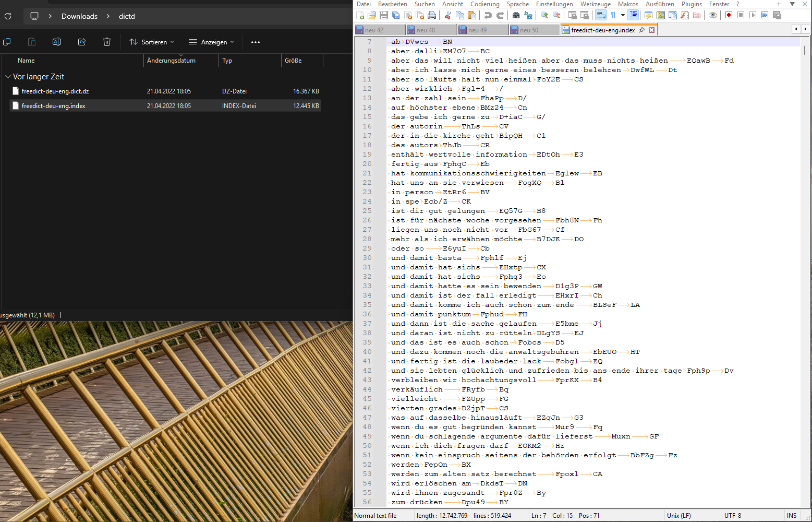The width and height of the screenshot is (812, 522).
Task: Toggle synchronized vertical scrolling
Action: click(x=573, y=15)
